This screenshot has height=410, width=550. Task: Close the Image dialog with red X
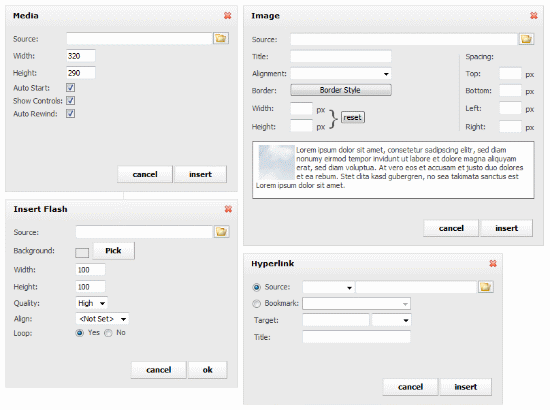[534, 15]
